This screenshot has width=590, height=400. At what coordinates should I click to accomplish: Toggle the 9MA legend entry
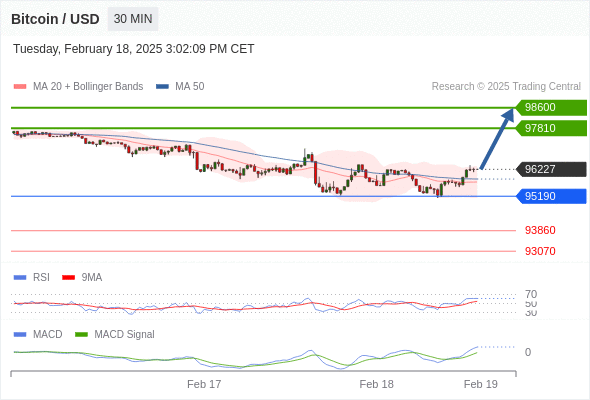pyautogui.click(x=82, y=277)
